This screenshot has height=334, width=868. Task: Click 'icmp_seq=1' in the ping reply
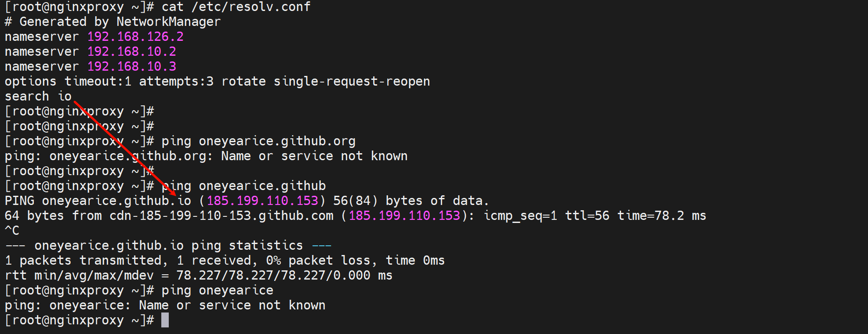(520, 215)
